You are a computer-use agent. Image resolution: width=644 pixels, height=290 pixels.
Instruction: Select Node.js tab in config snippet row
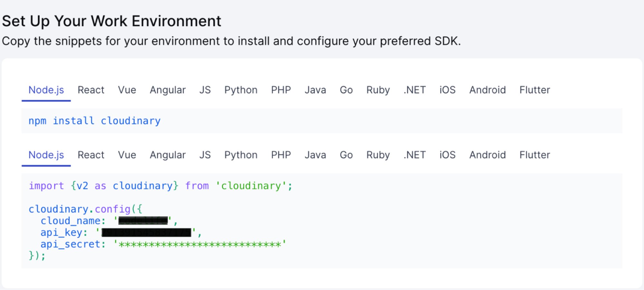click(46, 155)
